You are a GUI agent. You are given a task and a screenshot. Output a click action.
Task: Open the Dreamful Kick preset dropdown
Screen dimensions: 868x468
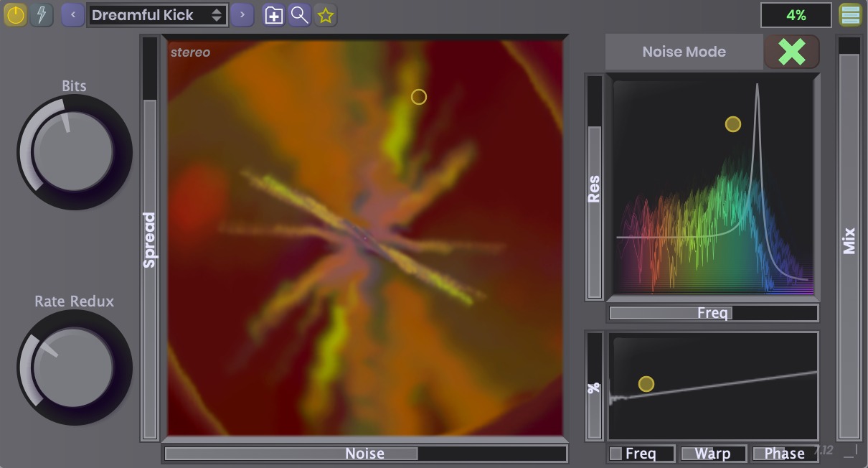[156, 15]
